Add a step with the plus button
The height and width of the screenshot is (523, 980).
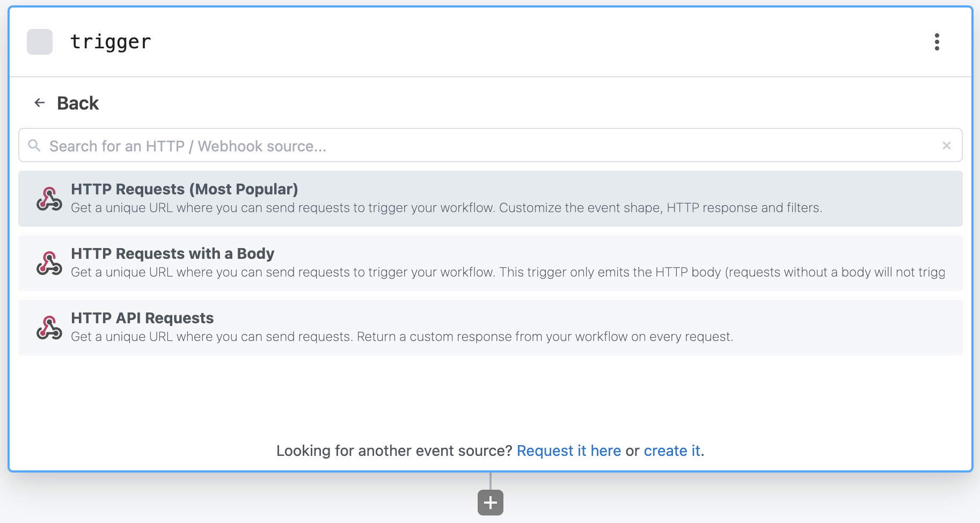(x=490, y=503)
